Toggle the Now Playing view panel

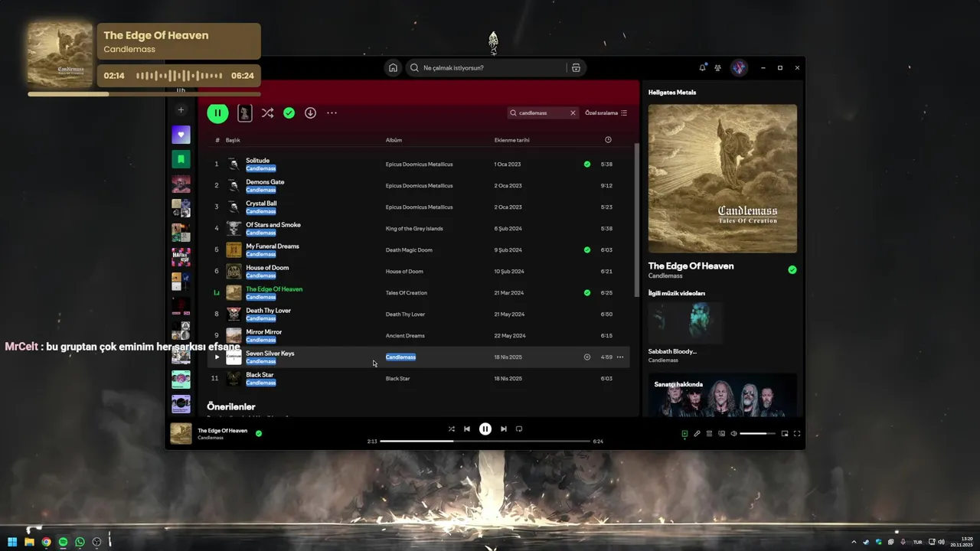click(684, 433)
